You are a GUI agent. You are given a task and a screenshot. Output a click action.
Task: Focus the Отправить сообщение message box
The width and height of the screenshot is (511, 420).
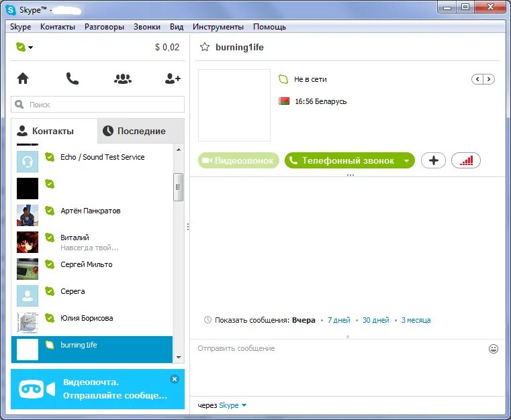(x=339, y=368)
